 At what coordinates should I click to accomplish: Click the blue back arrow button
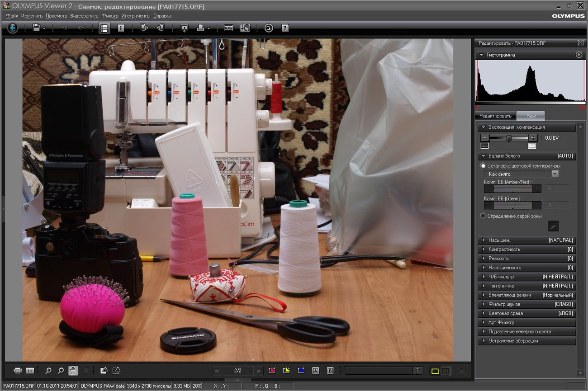(x=13, y=28)
